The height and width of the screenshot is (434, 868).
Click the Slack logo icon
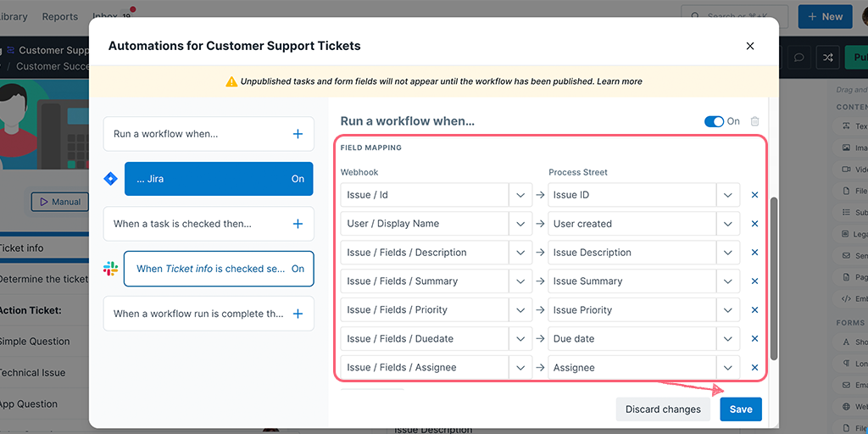(111, 269)
